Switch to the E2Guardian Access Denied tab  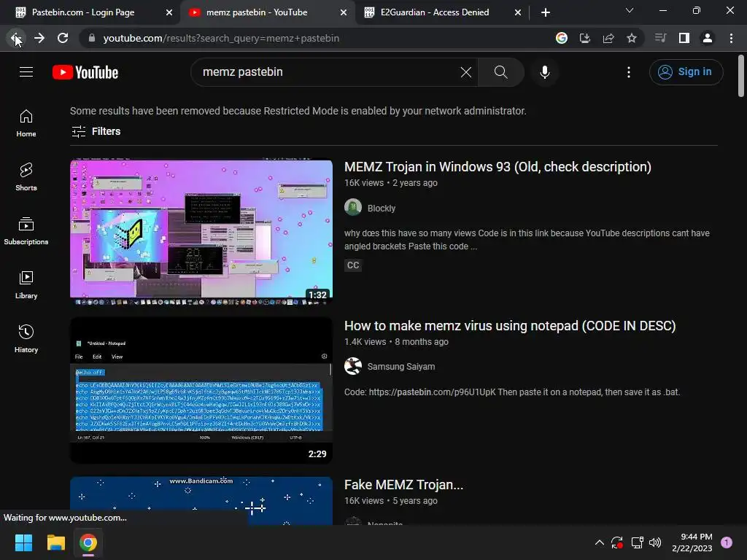[x=435, y=12]
